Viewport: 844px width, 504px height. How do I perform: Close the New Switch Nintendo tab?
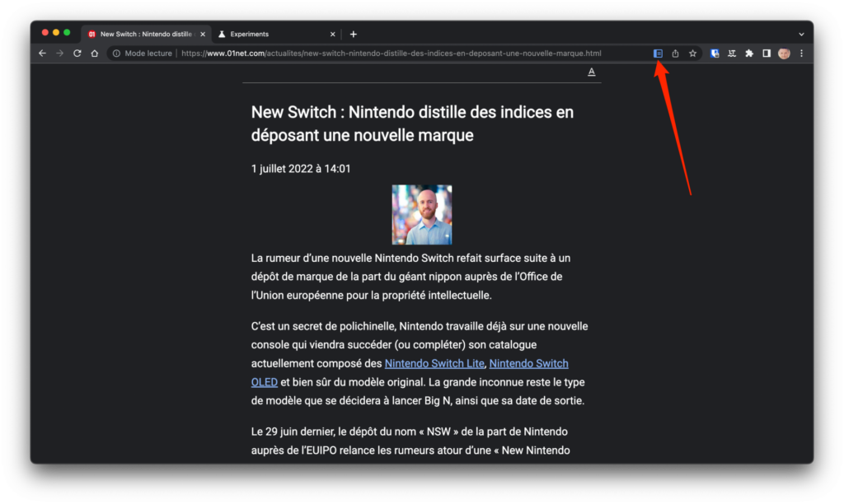[x=203, y=34]
